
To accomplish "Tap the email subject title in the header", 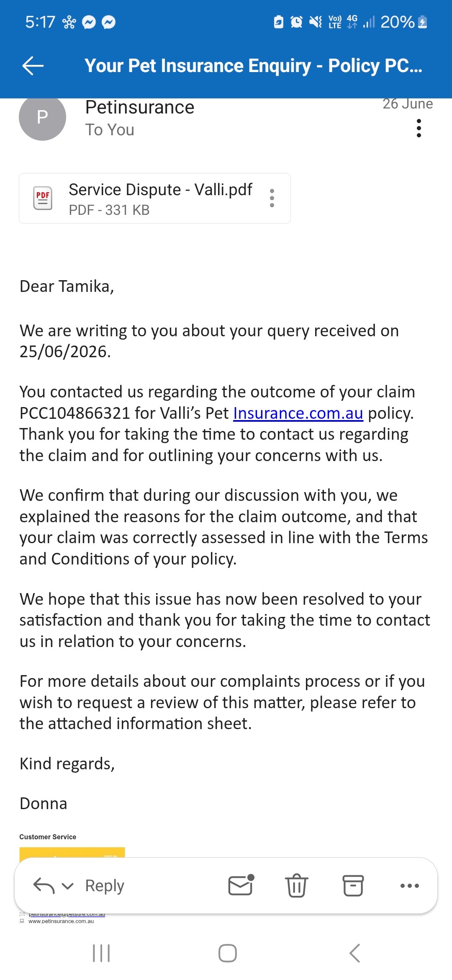I will tap(254, 66).
